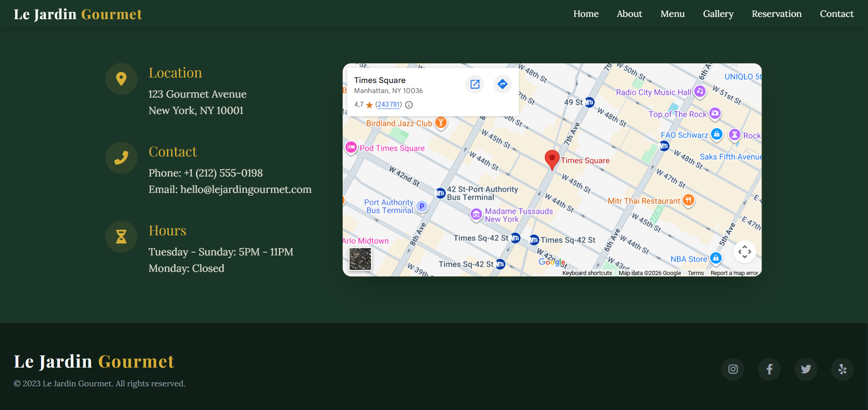This screenshot has height=410, width=868.
Task: Open the Yelp footer icon
Action: tap(842, 369)
